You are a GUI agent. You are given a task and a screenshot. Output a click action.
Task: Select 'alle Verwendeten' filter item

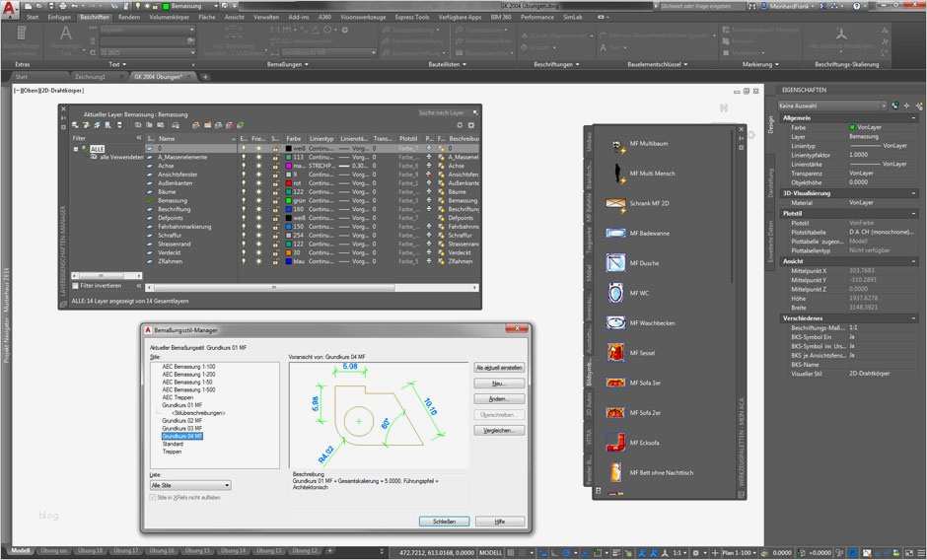click(x=121, y=158)
